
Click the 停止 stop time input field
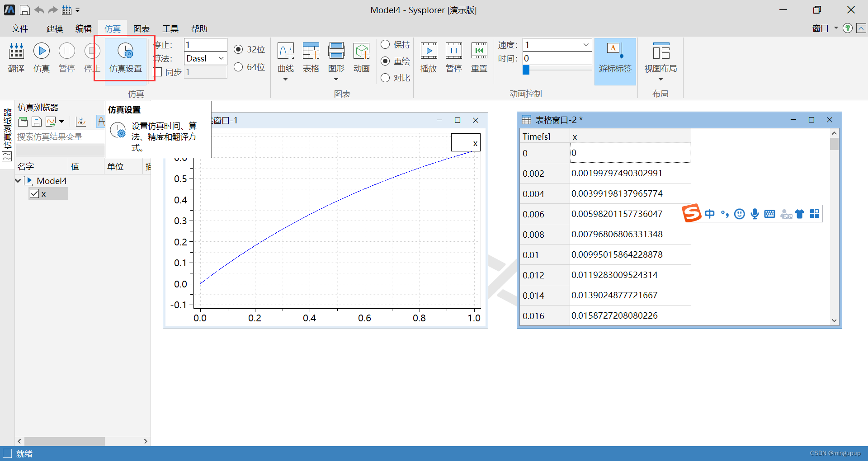point(206,45)
